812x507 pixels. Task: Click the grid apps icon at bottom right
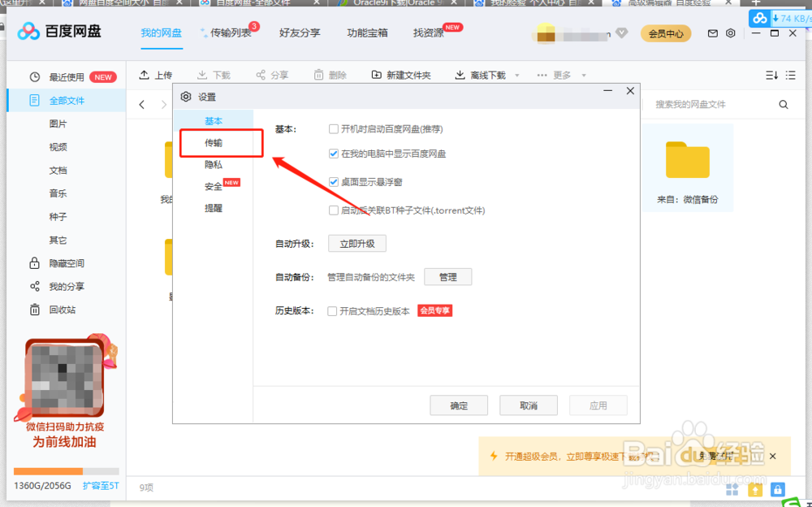tap(732, 489)
